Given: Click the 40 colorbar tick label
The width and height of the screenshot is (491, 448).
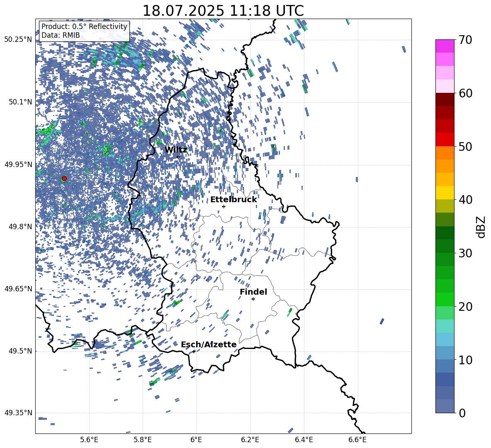Looking at the screenshot, I should click(x=466, y=200).
